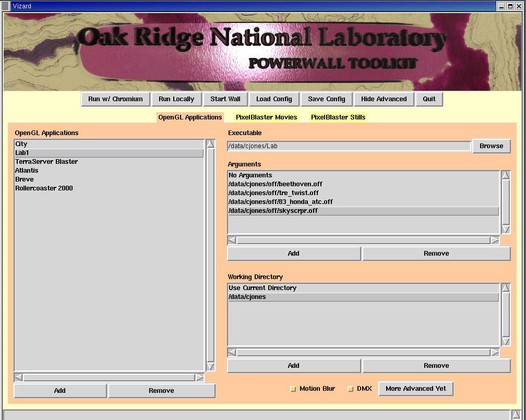The width and height of the screenshot is (526, 420).
Task: Toggle the DMX checkbox
Action: tap(351, 389)
